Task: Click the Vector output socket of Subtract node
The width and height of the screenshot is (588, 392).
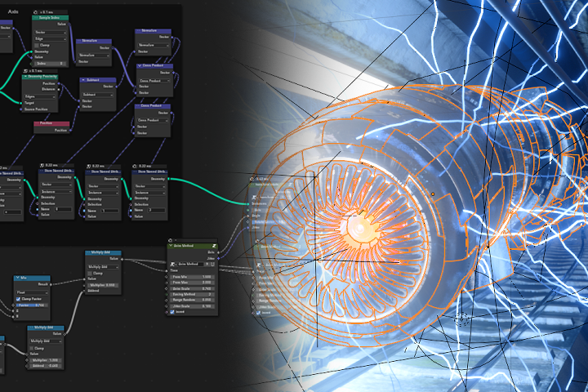Action: click(x=116, y=87)
